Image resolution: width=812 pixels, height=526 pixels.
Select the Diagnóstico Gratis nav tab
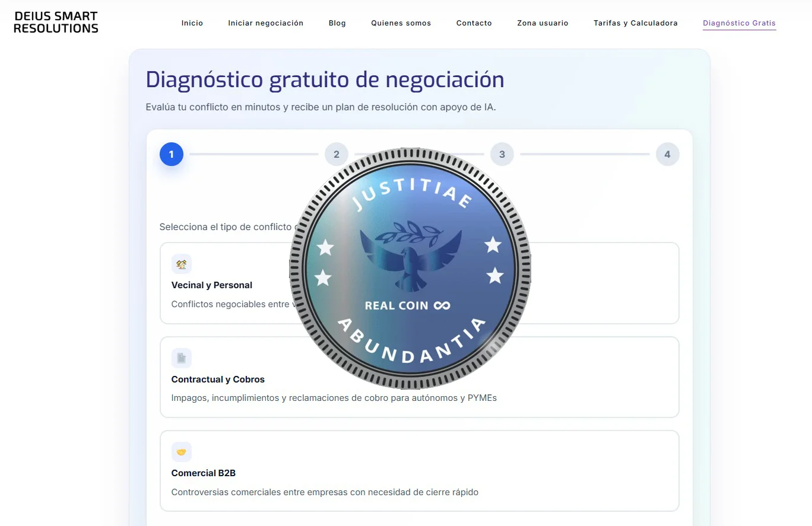740,23
